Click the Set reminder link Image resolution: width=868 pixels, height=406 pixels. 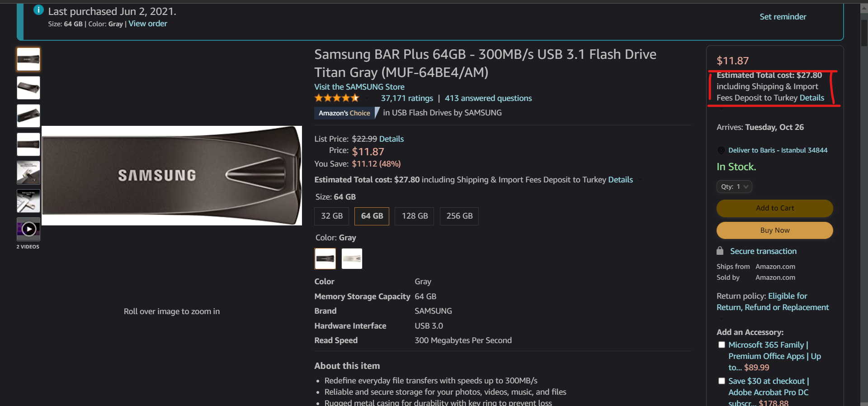[x=783, y=17]
